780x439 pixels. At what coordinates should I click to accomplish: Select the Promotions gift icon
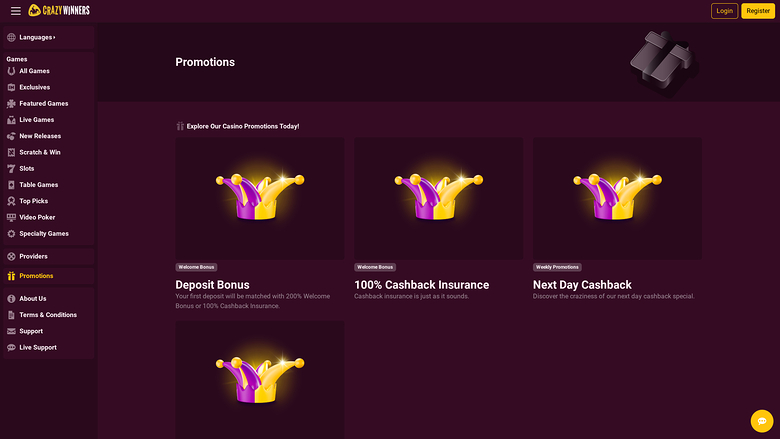point(11,276)
